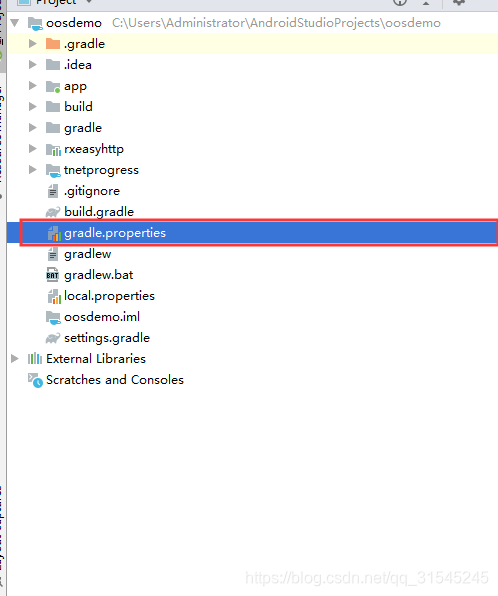Click the oosdemo.iml file icon
Screen dimensions: 498x596
click(x=53, y=317)
